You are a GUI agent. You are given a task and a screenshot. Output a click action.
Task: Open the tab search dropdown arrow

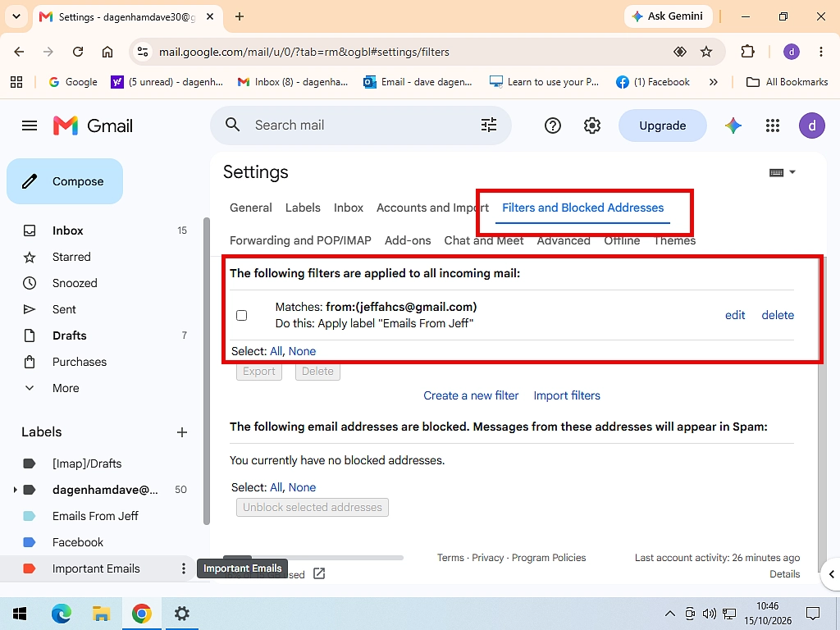[x=16, y=16]
